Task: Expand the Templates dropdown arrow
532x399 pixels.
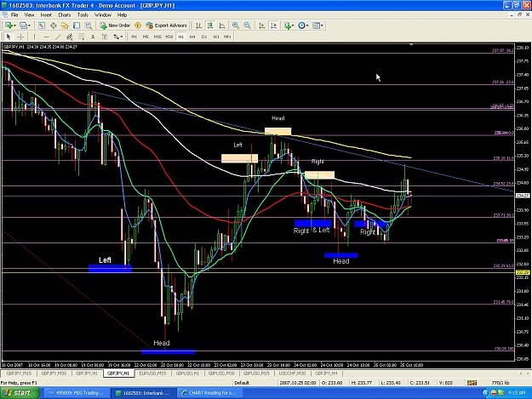Action: (322, 26)
